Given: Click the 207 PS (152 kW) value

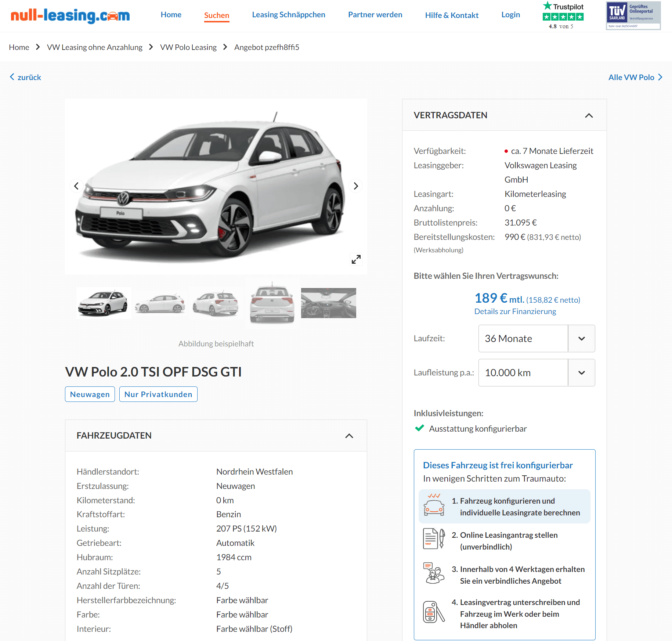Looking at the screenshot, I should pos(246,529).
